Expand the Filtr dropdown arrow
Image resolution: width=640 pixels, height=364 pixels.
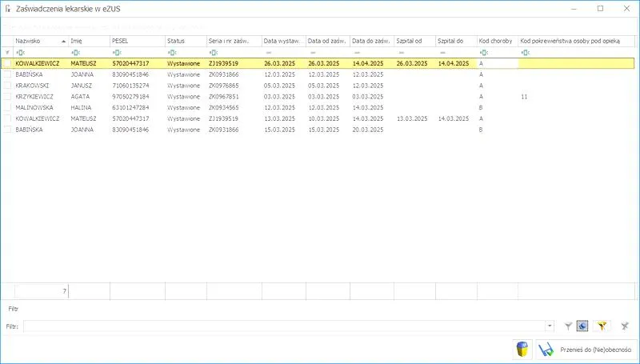(550, 326)
